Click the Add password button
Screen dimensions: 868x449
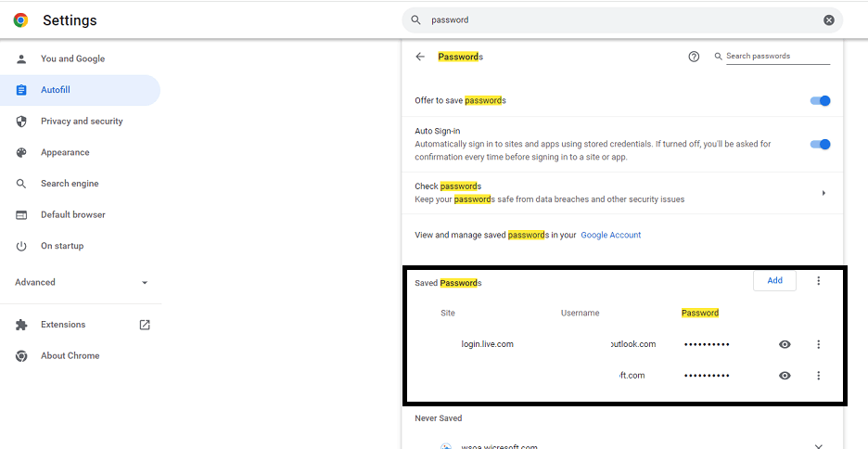(774, 281)
